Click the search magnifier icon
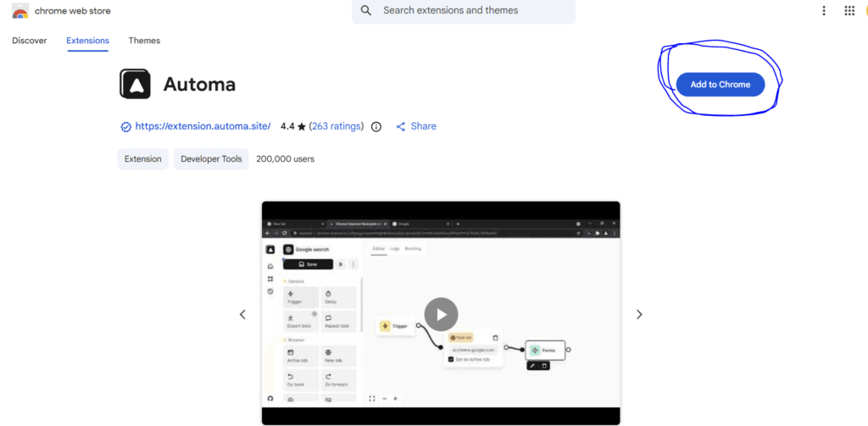The height and width of the screenshot is (426, 868). pos(366,11)
